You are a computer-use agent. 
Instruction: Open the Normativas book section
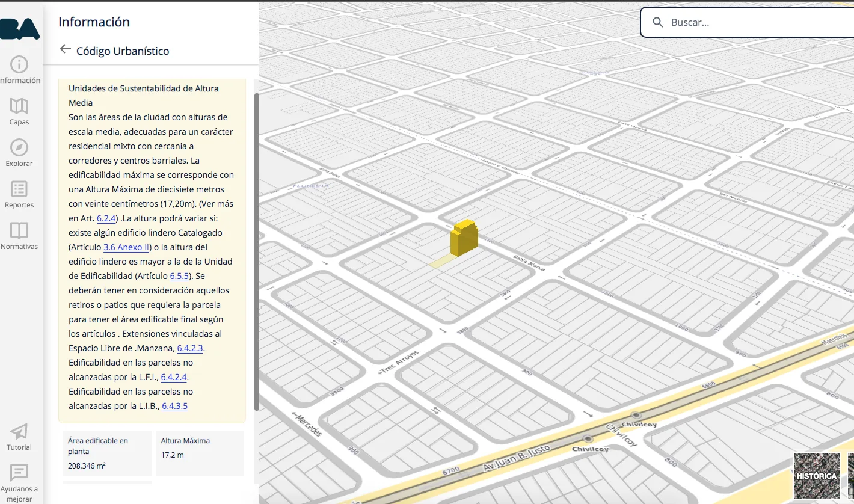[19, 236]
